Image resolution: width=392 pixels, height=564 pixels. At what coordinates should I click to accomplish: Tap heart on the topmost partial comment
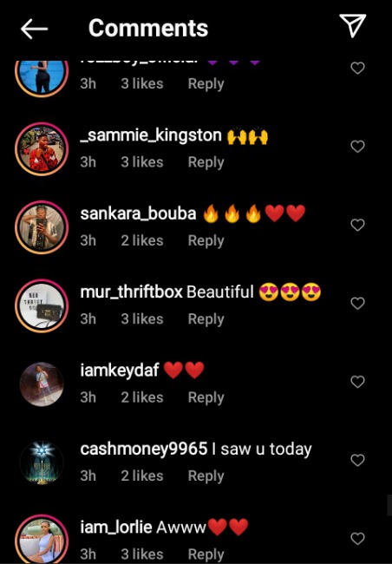pos(357,68)
